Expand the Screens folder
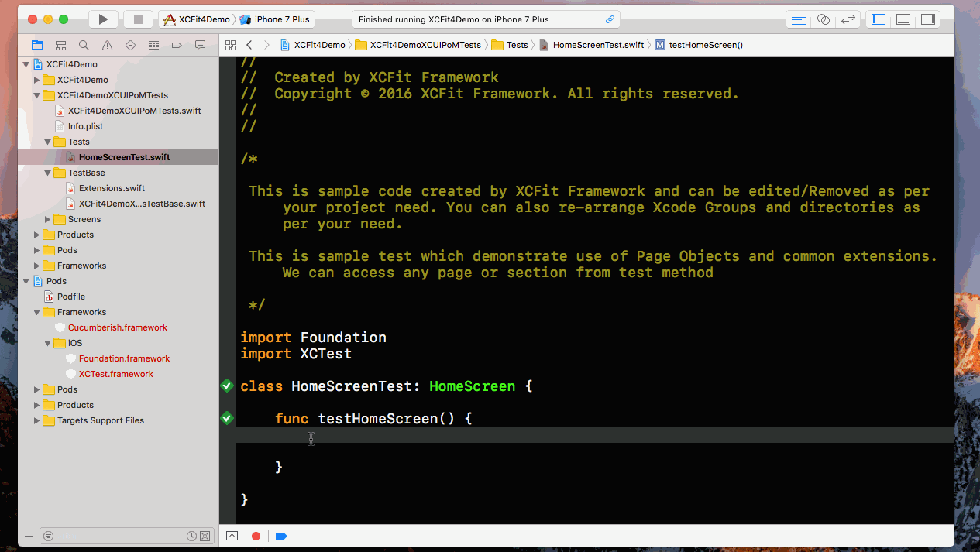 pyautogui.click(x=48, y=219)
